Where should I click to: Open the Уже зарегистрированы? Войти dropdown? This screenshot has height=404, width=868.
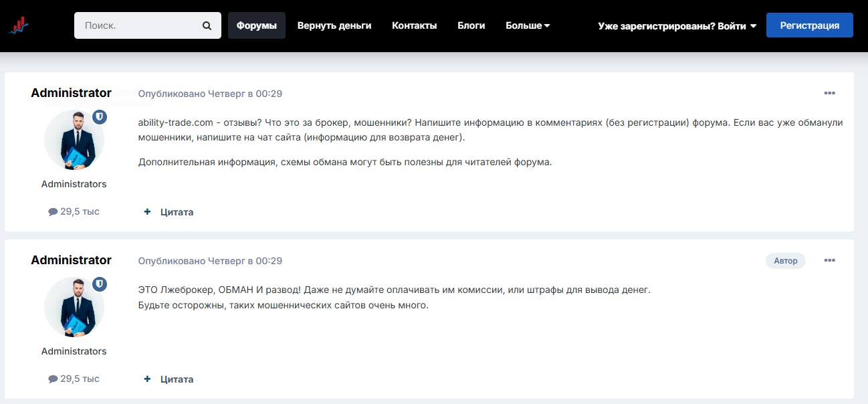point(677,25)
